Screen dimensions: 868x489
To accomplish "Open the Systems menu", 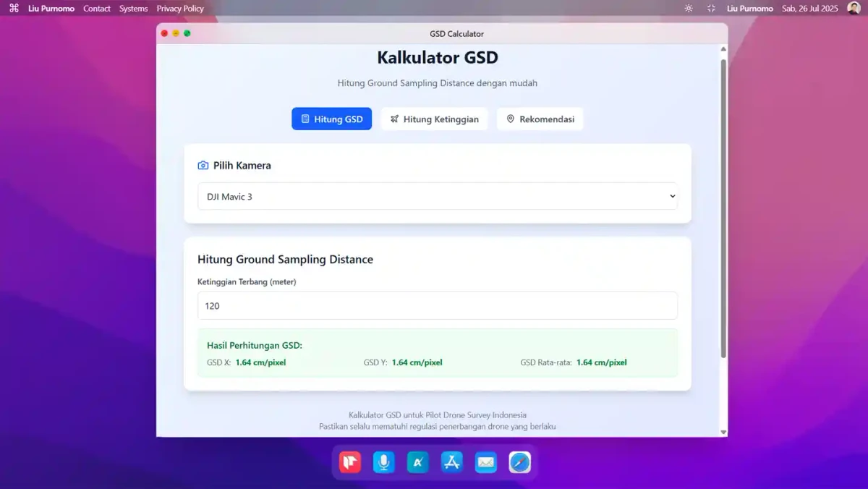I will point(133,9).
